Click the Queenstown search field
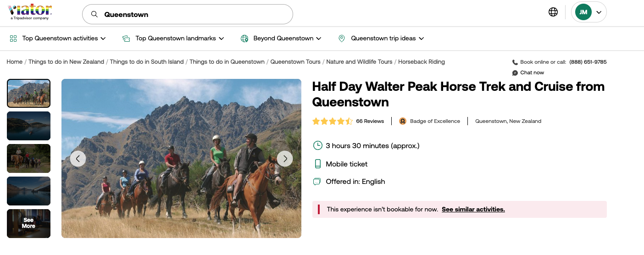Viewport: 644px width, 255px height. coord(193,14)
